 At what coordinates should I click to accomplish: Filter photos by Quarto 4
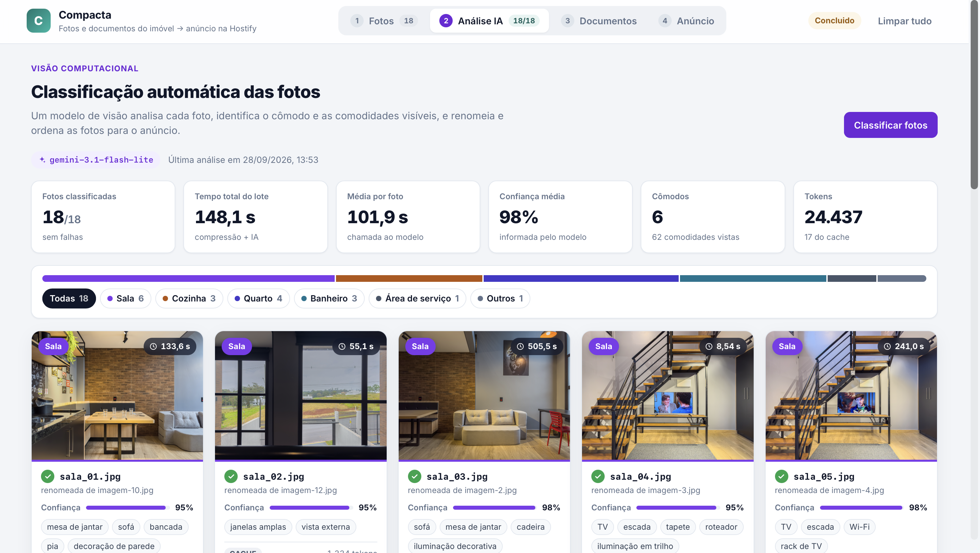point(259,298)
